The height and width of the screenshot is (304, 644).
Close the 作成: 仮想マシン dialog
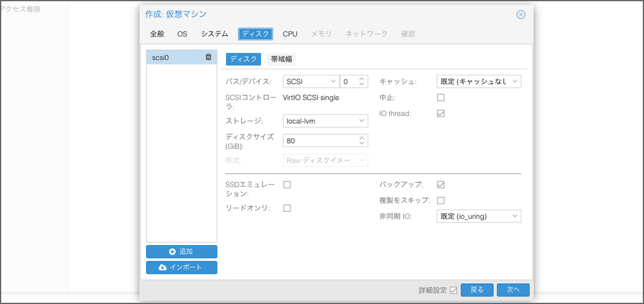[x=521, y=15]
